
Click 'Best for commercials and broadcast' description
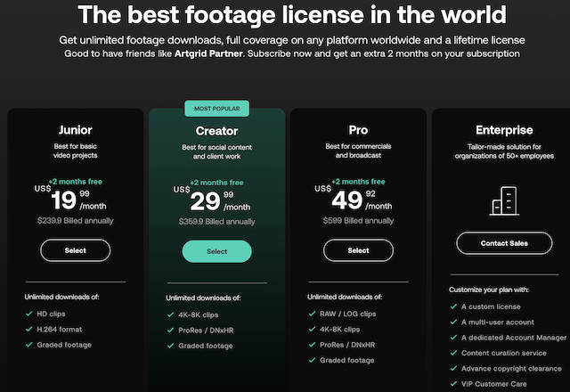358,151
